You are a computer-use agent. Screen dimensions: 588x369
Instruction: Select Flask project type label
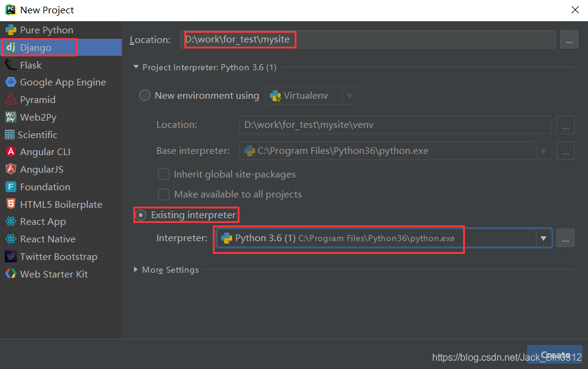pyautogui.click(x=30, y=65)
